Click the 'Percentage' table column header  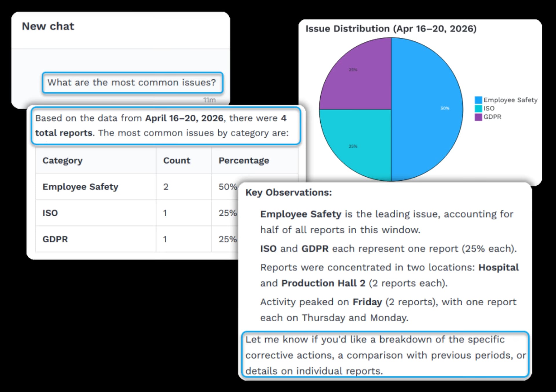(244, 161)
